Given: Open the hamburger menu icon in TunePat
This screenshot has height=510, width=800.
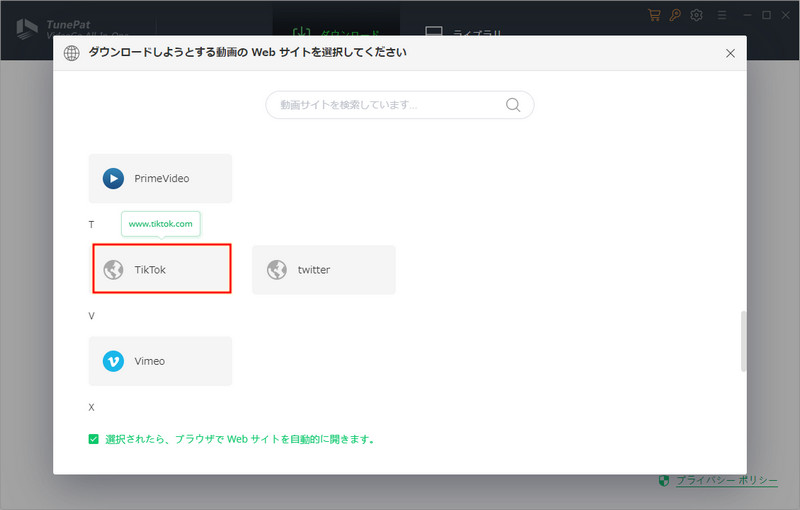Looking at the screenshot, I should 721,15.
